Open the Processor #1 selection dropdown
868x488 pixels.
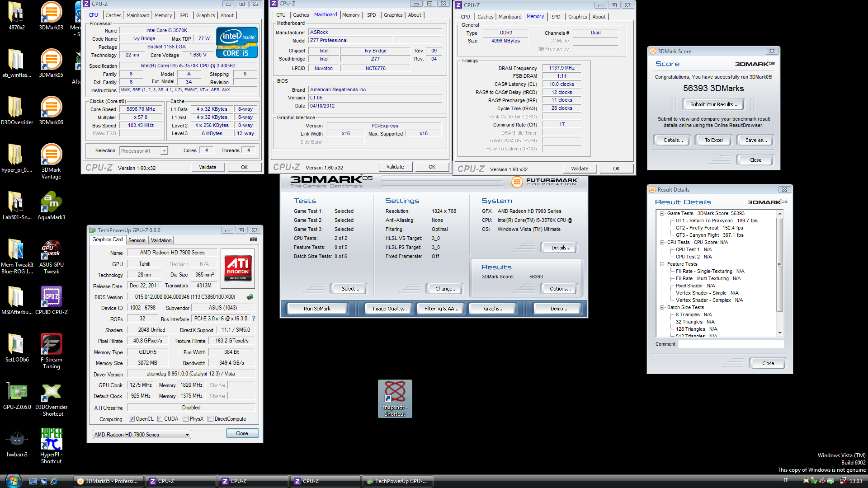pyautogui.click(x=144, y=151)
